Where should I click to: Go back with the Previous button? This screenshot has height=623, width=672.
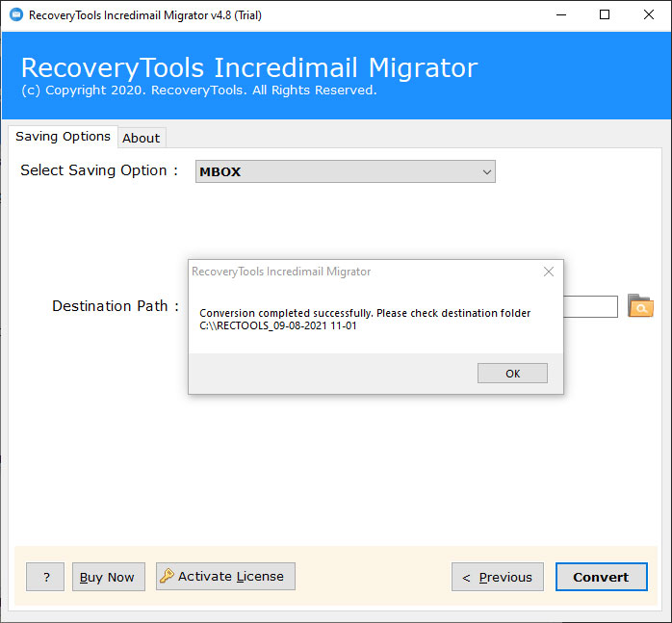(497, 577)
